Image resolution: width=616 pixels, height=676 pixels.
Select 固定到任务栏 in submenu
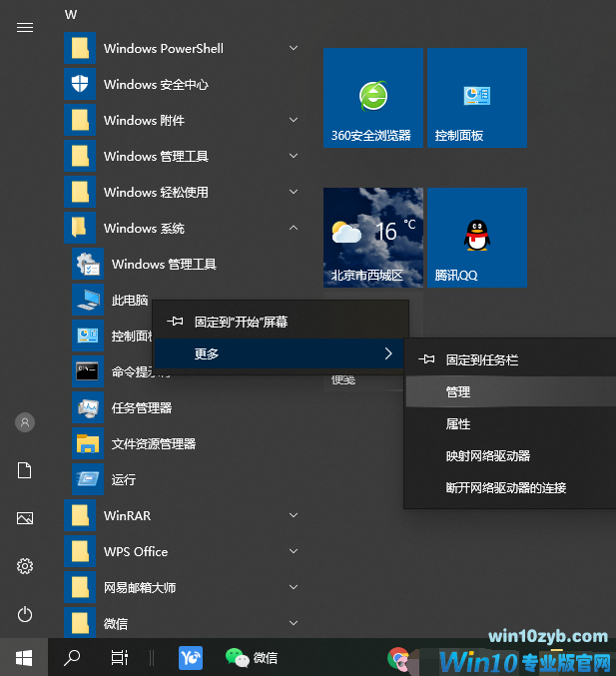coord(511,359)
